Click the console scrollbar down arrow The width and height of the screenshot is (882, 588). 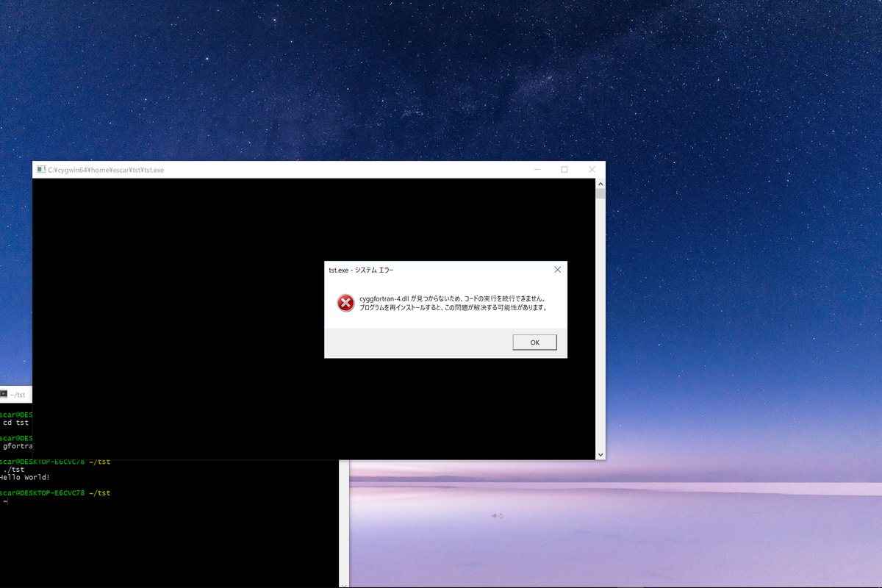tap(600, 455)
